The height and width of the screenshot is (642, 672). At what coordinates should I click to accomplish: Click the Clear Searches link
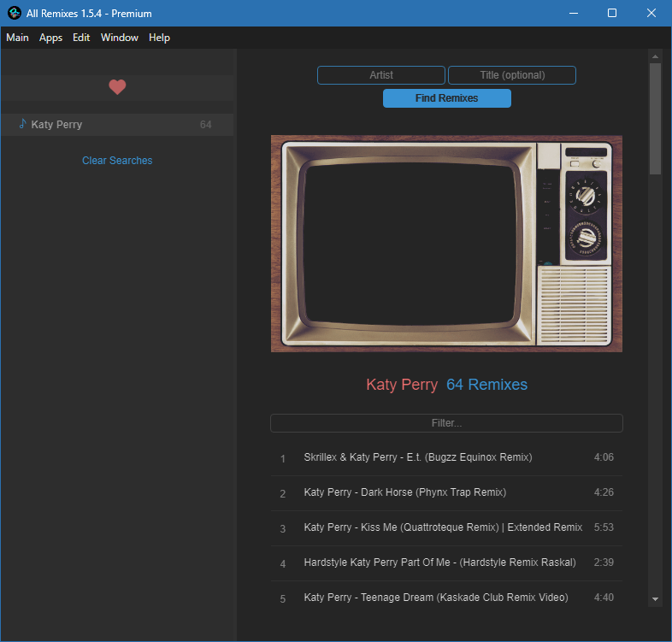tap(117, 160)
